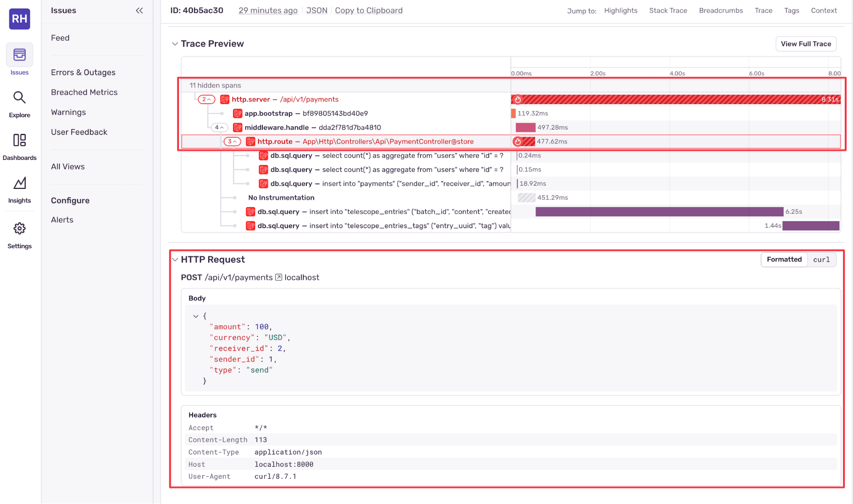This screenshot has width=853, height=504.
Task: Collapse the middleware.handle span children
Action: (x=219, y=127)
